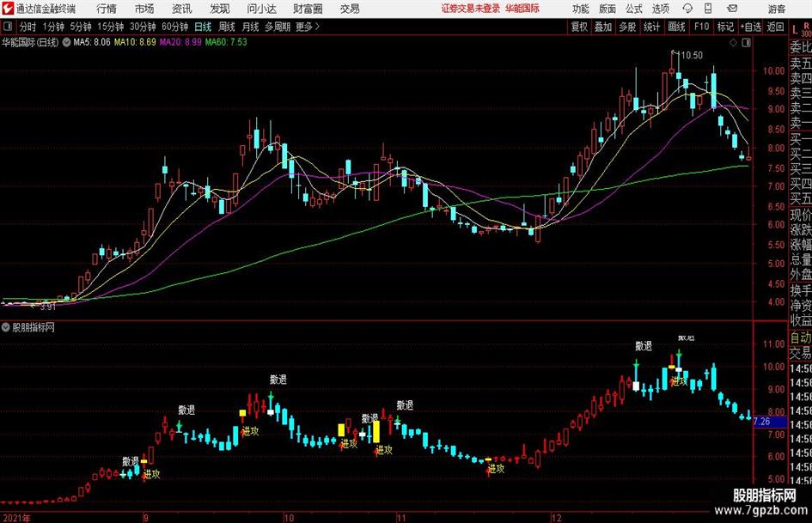Open the 市场 menu

tap(144, 9)
